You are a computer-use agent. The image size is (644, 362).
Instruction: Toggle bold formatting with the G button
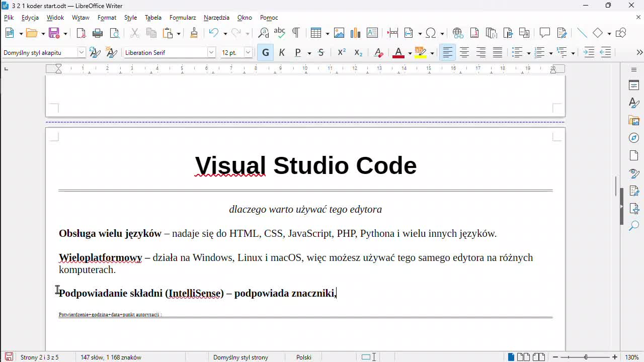pyautogui.click(x=265, y=52)
